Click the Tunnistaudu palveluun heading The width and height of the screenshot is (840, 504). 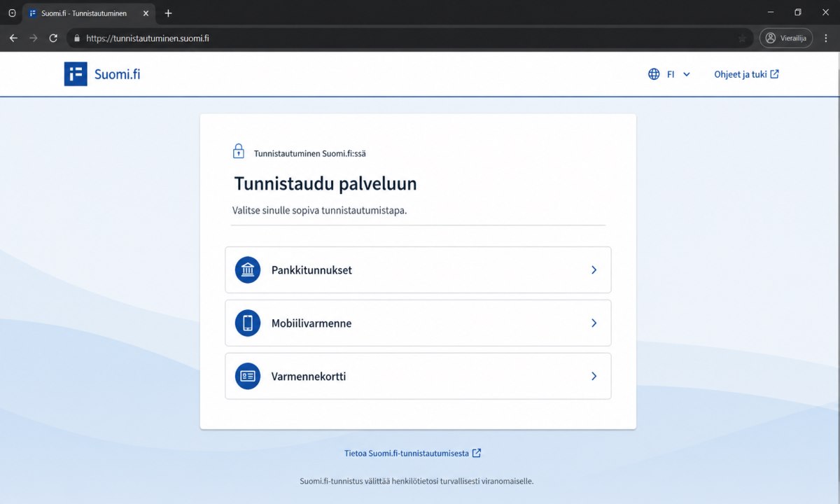pyautogui.click(x=325, y=183)
